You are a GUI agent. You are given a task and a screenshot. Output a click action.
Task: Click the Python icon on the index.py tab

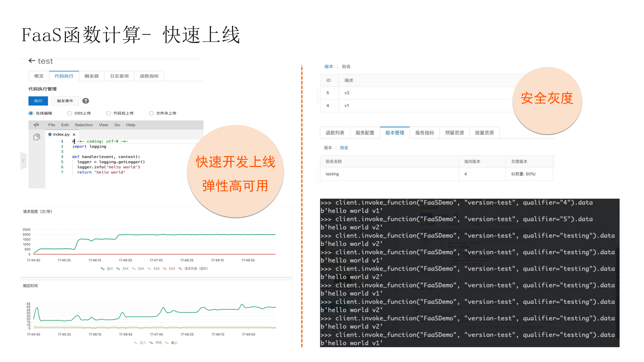pos(50,134)
